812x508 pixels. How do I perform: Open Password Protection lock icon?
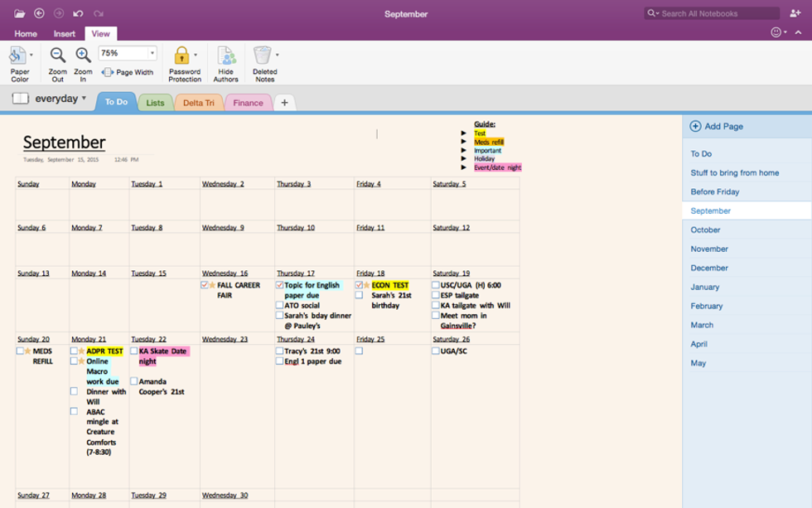coord(181,56)
